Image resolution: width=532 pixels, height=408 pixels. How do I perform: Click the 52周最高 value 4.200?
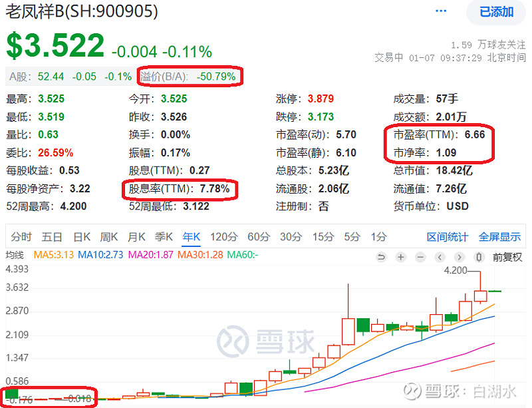pos(73,206)
